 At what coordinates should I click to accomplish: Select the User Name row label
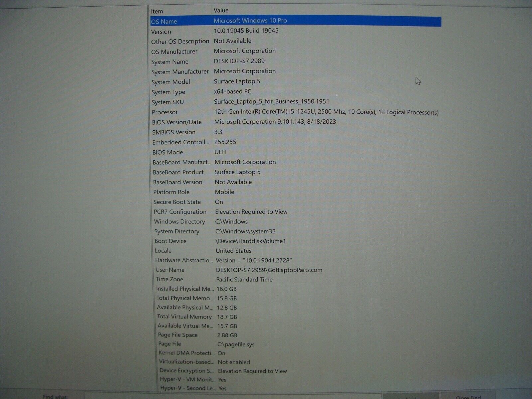170,270
